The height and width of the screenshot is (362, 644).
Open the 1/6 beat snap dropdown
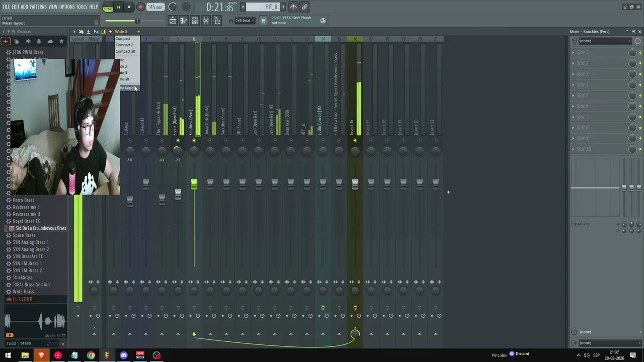pyautogui.click(x=246, y=21)
